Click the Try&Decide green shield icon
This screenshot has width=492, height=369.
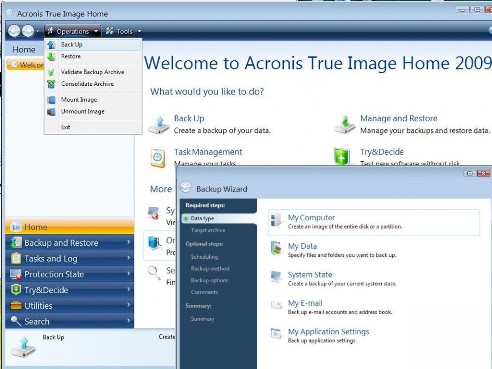[x=342, y=156]
